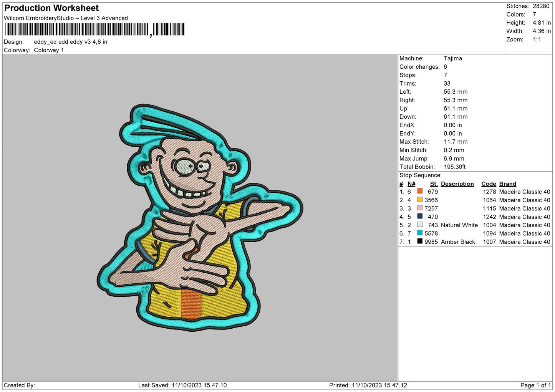Viewport: 555px width, 392px height.
Task: Click the Colorway 1 value
Action: [x=49, y=50]
